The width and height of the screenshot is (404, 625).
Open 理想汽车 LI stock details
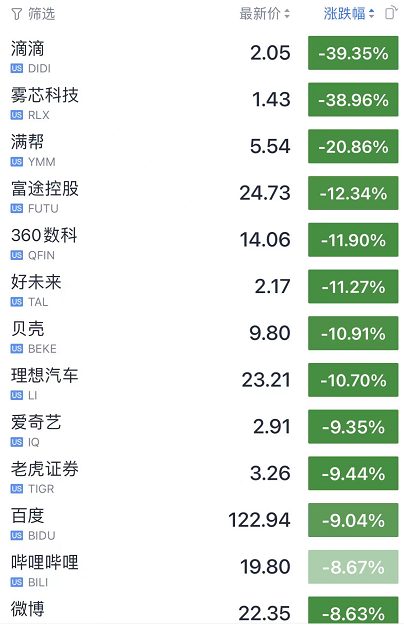(202, 380)
